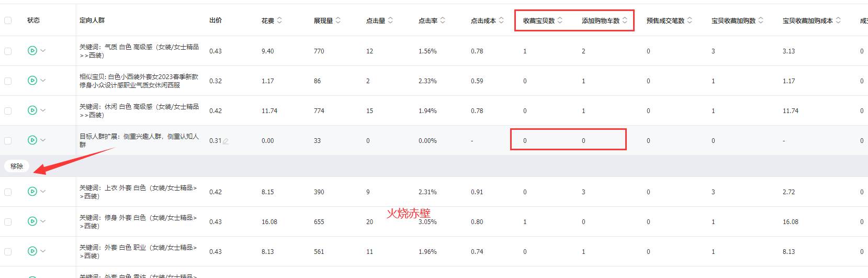Click click-rate value 2.33%
The width and height of the screenshot is (868, 278).
pos(427,81)
